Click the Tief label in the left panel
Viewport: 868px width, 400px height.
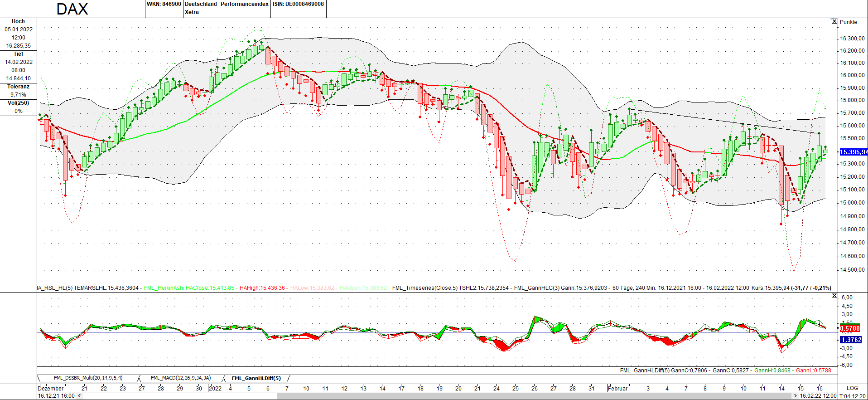point(18,54)
